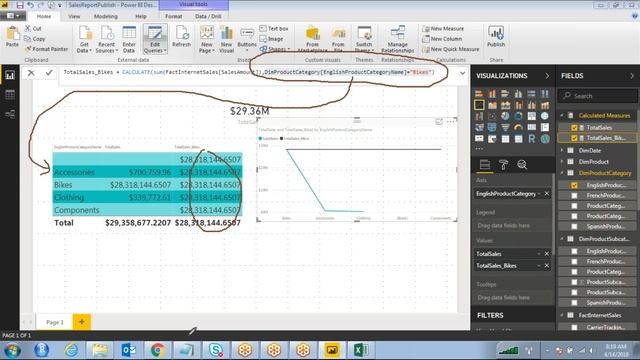Viewport: 640px width, 360px height.
Task: Click New Quick Measure
Action: coord(451,49)
